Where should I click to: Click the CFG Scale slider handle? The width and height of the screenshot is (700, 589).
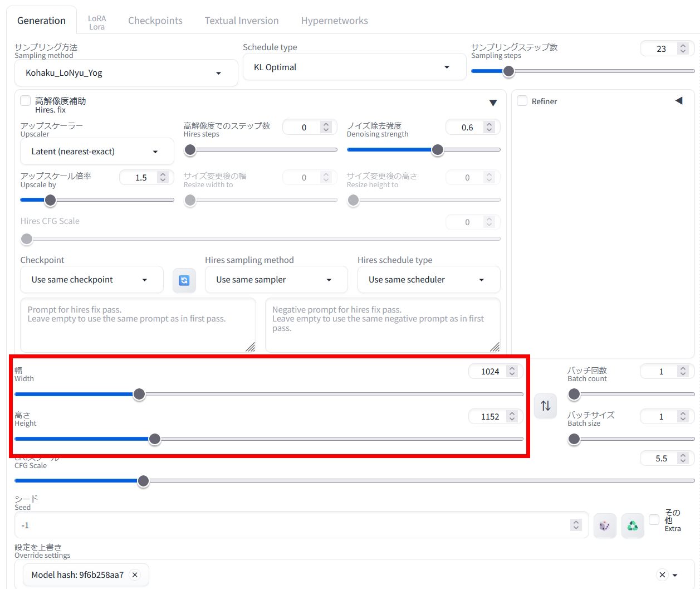tap(143, 481)
